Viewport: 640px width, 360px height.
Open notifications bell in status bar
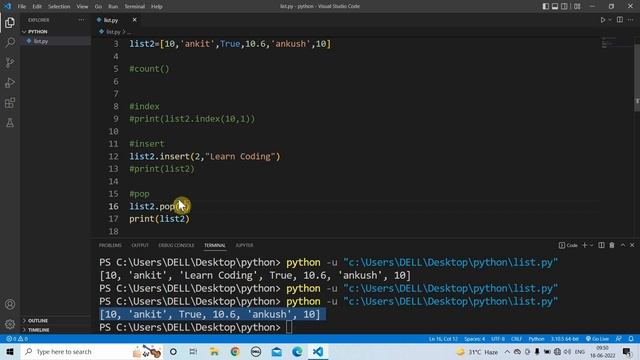[x=631, y=339]
